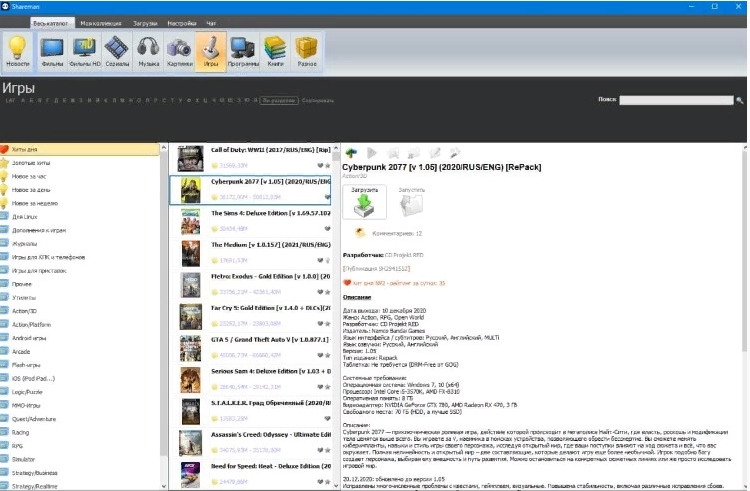Open the Чат tab
Image resolution: width=750 pixels, height=491 pixels.
click(211, 23)
